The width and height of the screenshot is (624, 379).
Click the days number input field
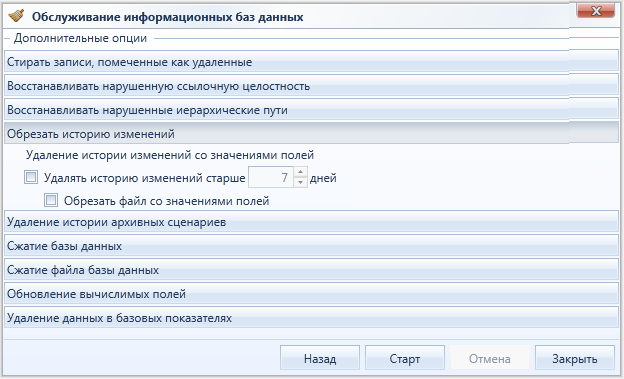(271, 177)
